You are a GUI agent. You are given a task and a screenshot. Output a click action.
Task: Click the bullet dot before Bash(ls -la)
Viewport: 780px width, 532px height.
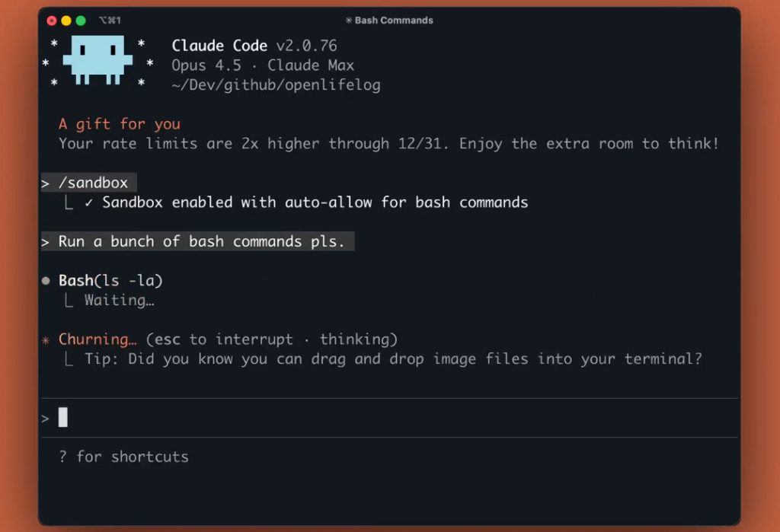[x=46, y=281]
